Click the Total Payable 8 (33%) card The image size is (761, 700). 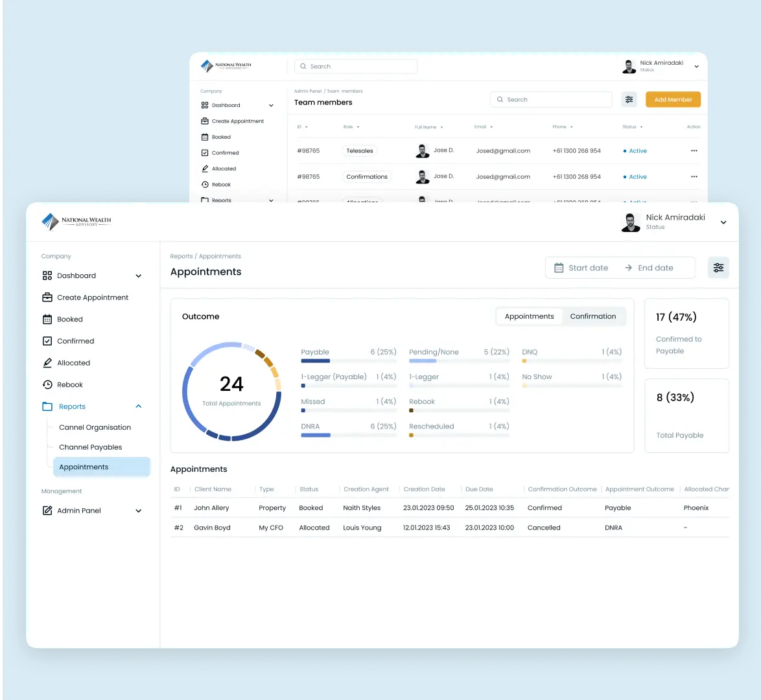686,416
